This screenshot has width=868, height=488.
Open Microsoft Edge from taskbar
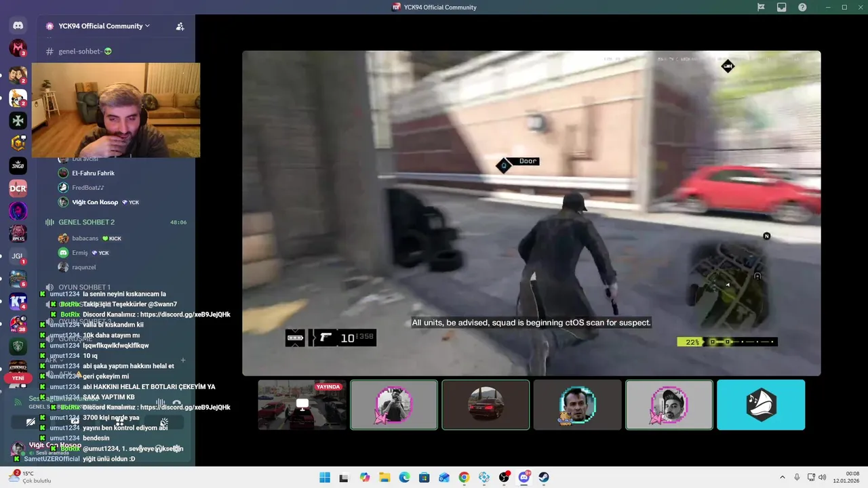pos(404,477)
